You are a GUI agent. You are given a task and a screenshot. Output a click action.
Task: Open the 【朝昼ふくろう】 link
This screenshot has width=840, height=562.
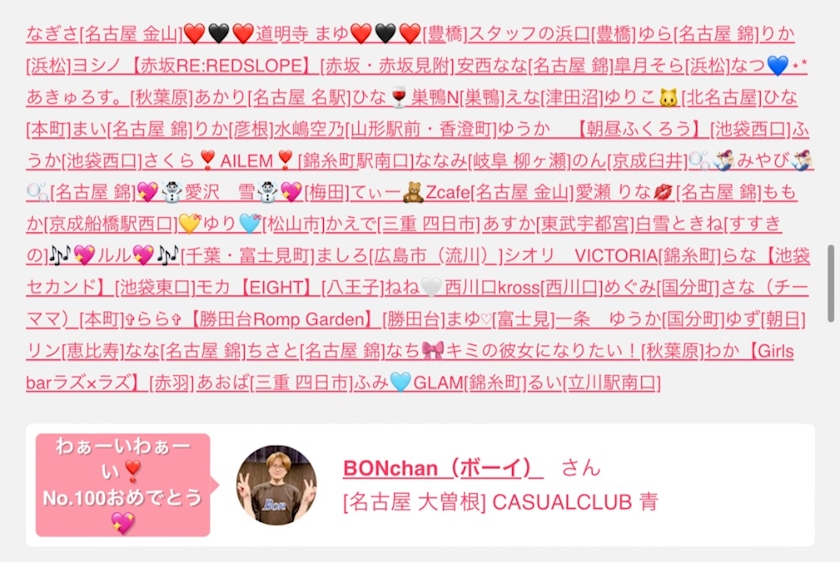pyautogui.click(x=641, y=129)
